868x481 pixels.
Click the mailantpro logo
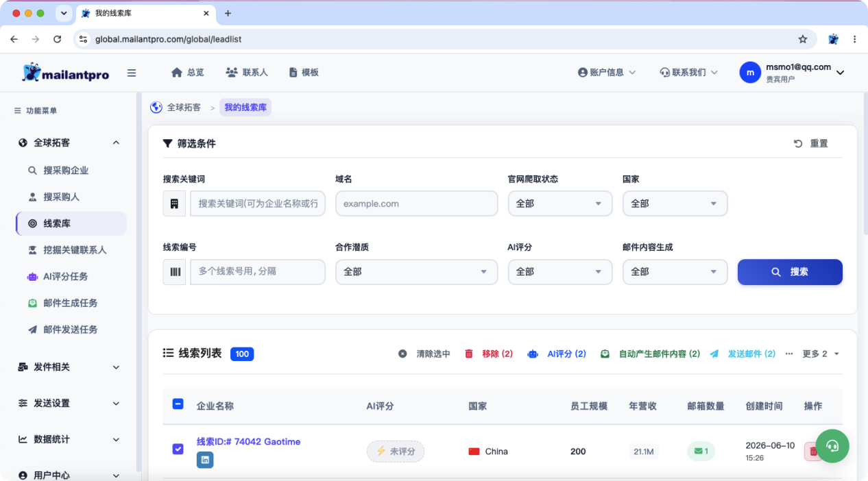[65, 73]
